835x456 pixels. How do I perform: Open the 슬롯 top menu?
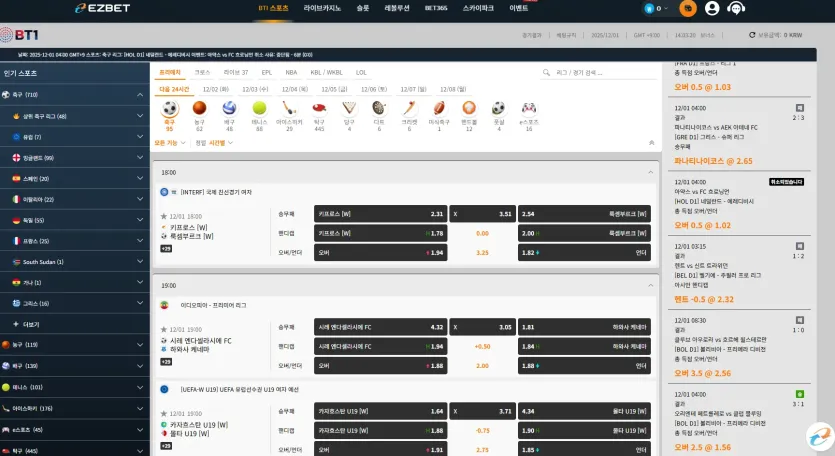coord(363,8)
